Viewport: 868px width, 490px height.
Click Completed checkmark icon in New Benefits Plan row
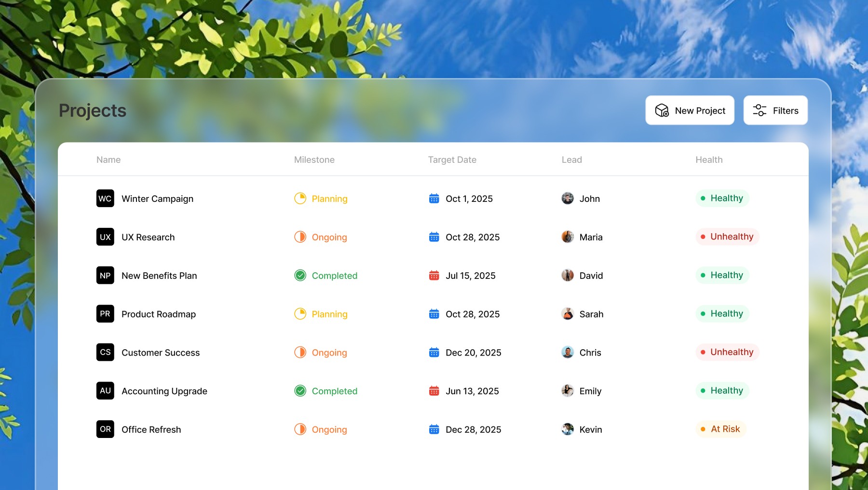click(x=300, y=276)
